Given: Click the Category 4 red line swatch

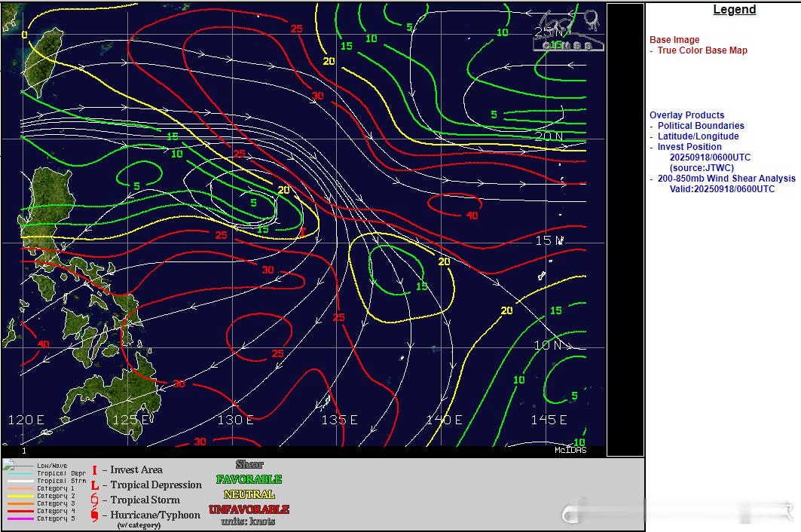Looking at the screenshot, I should 20,511.
